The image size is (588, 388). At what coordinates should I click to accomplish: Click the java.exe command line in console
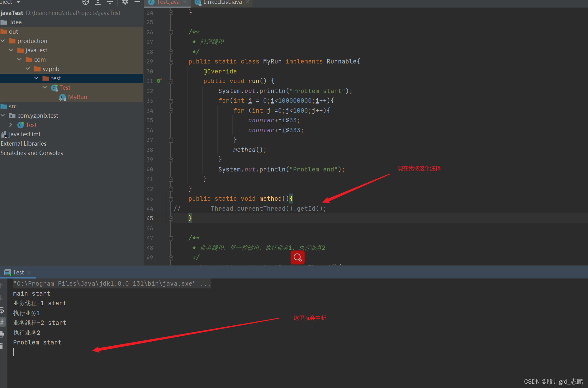point(112,283)
